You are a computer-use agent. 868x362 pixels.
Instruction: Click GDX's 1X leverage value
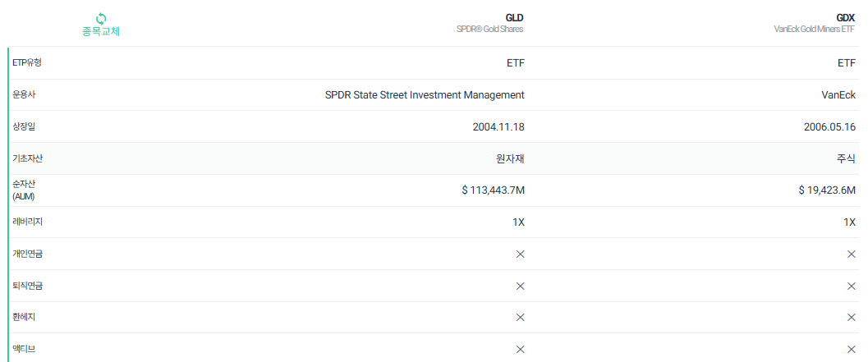[850, 222]
